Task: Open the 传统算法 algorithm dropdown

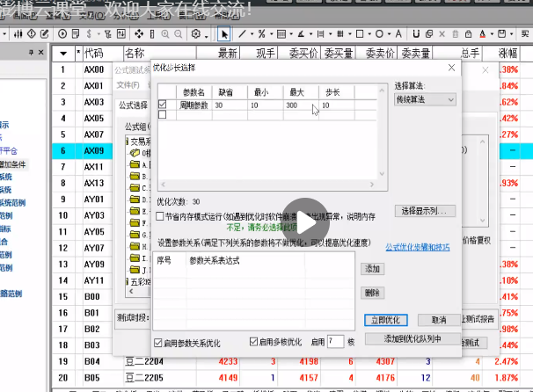Action: 425,99
